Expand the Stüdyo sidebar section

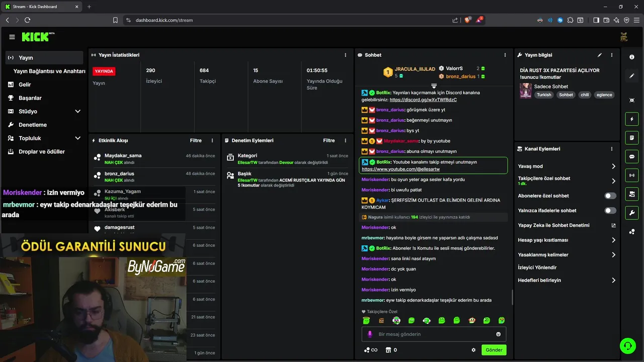pos(44,111)
